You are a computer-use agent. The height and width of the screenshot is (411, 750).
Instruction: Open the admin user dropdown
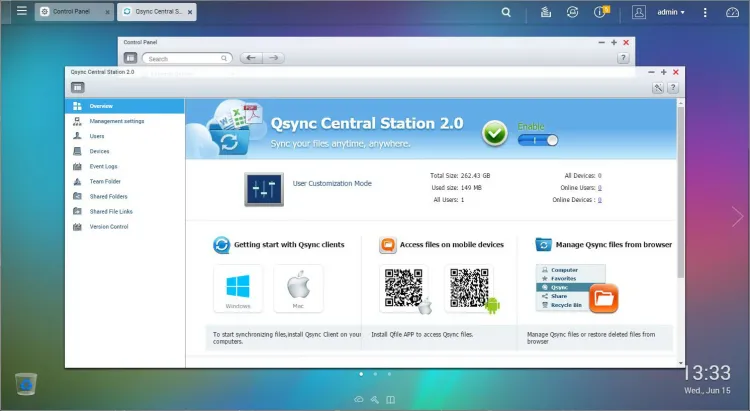click(x=670, y=13)
